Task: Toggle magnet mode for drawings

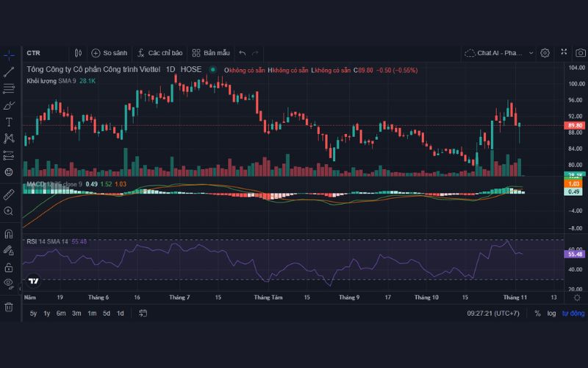Action: point(9,234)
